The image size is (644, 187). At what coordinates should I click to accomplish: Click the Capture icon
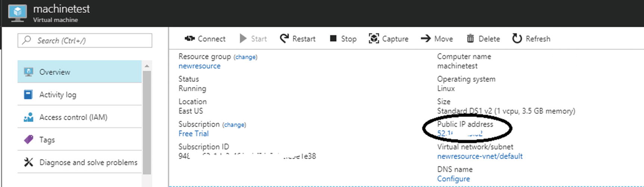tap(374, 38)
